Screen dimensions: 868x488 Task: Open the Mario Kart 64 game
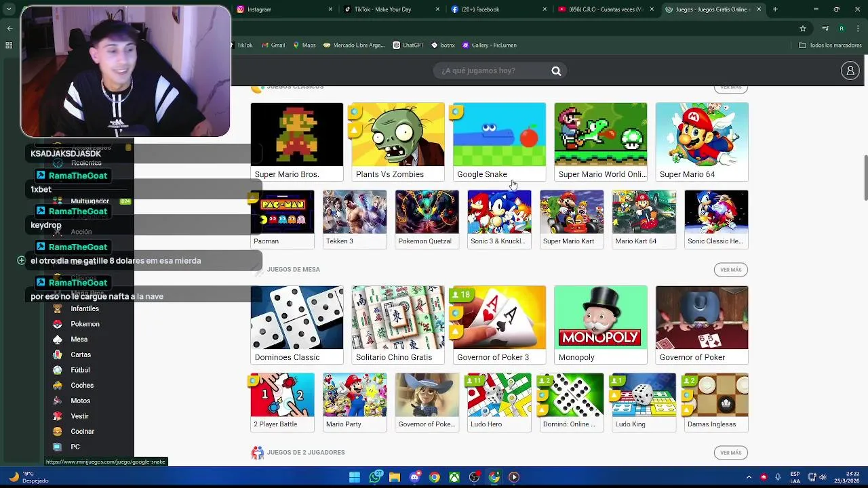[644, 219]
